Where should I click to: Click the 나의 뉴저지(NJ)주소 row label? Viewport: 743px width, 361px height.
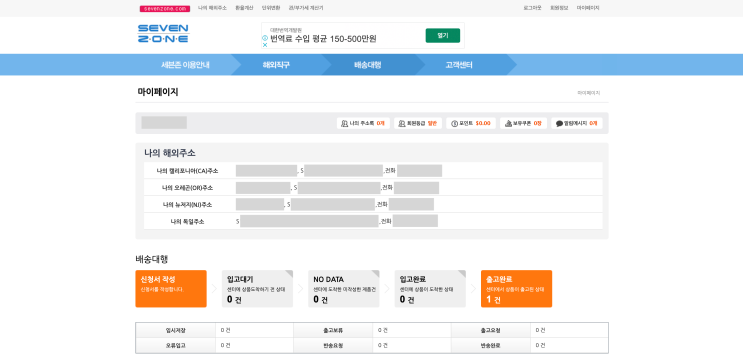click(x=187, y=205)
